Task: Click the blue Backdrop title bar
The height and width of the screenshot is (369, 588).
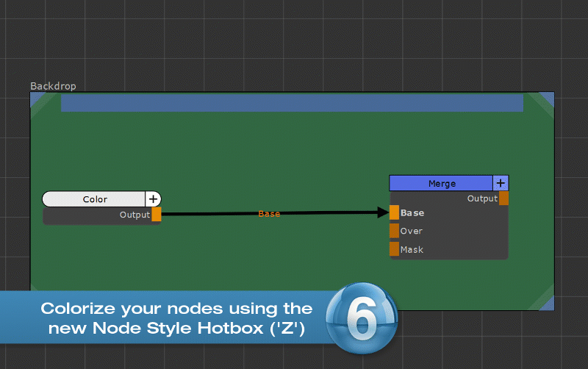Action: coord(292,103)
